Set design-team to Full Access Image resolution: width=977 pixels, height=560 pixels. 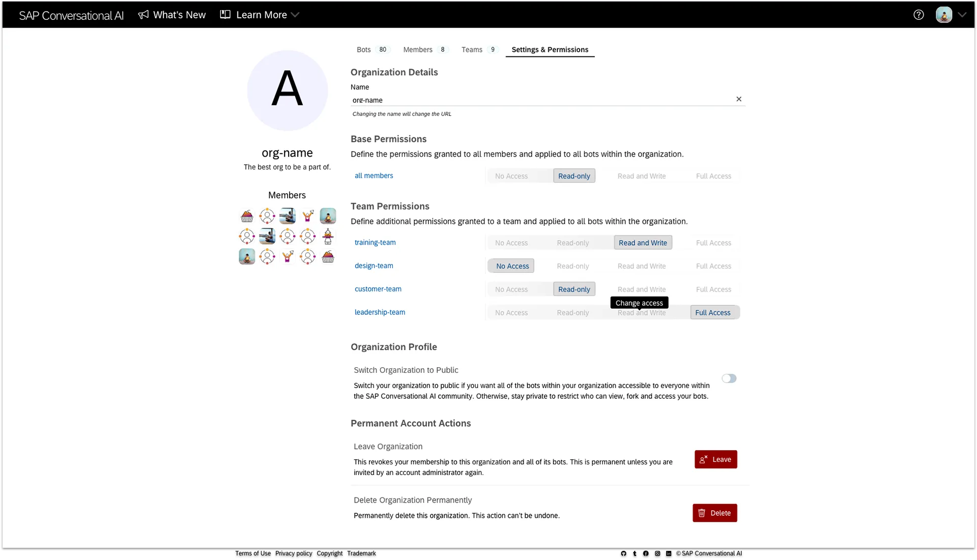point(713,266)
